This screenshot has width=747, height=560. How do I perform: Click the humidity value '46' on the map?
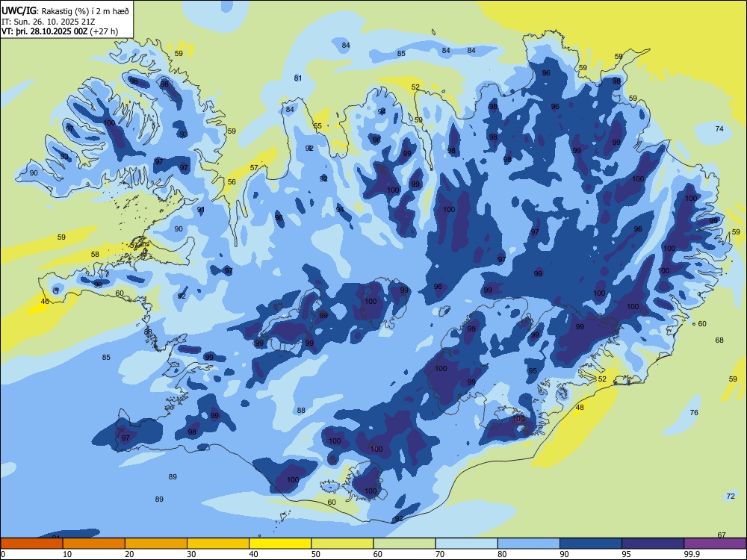(x=45, y=302)
